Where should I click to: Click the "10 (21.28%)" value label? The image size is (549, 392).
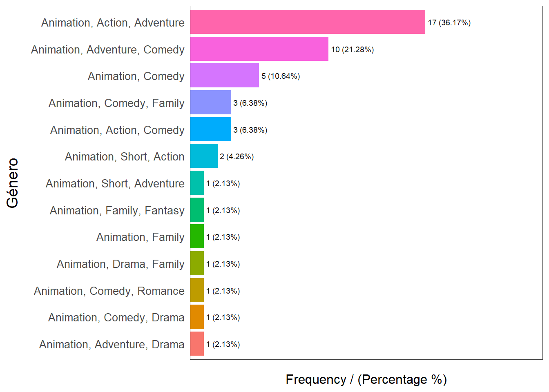pyautogui.click(x=353, y=49)
